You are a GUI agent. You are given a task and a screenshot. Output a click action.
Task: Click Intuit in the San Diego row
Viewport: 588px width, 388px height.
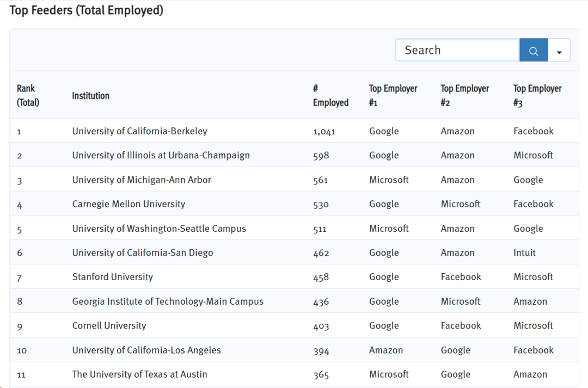524,252
